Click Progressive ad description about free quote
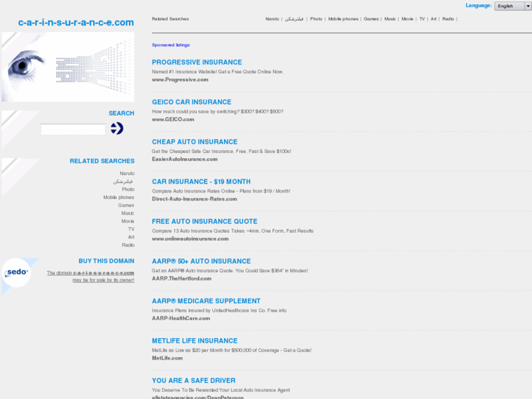This screenshot has height=399, width=532. tap(217, 72)
